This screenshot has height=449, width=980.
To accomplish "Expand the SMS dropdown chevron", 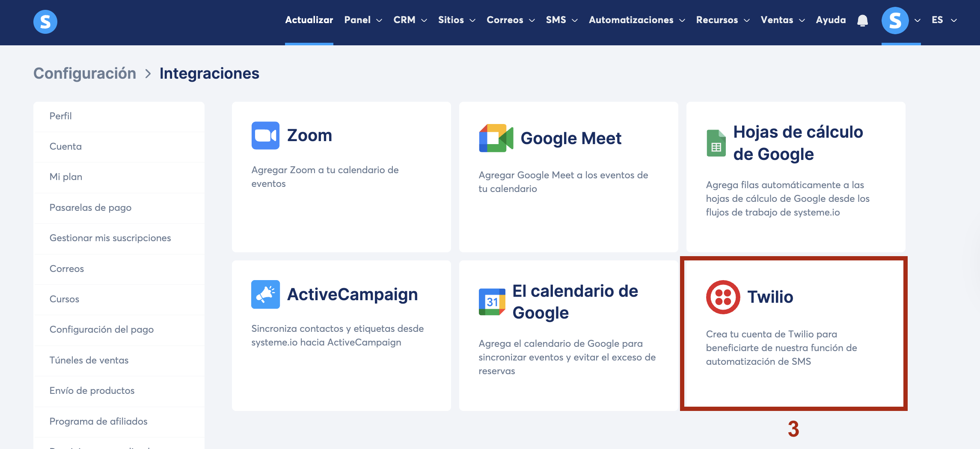I will (575, 21).
